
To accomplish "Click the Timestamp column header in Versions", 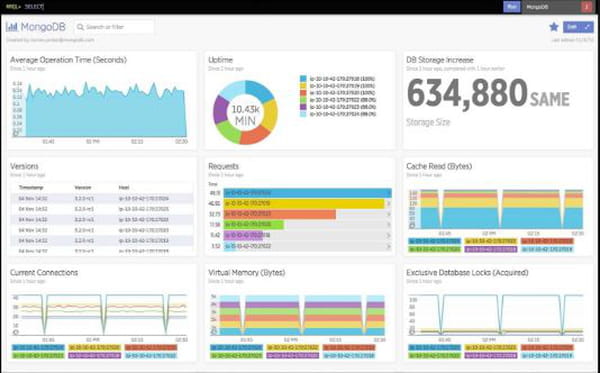I will tap(31, 188).
